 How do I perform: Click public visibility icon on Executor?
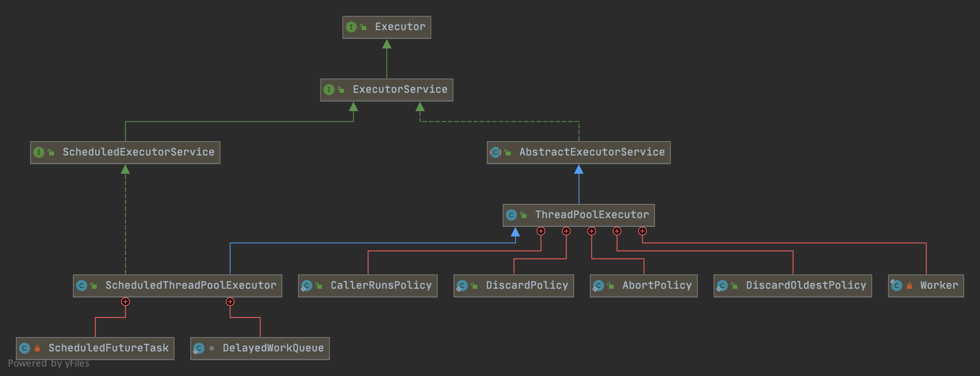point(363,27)
